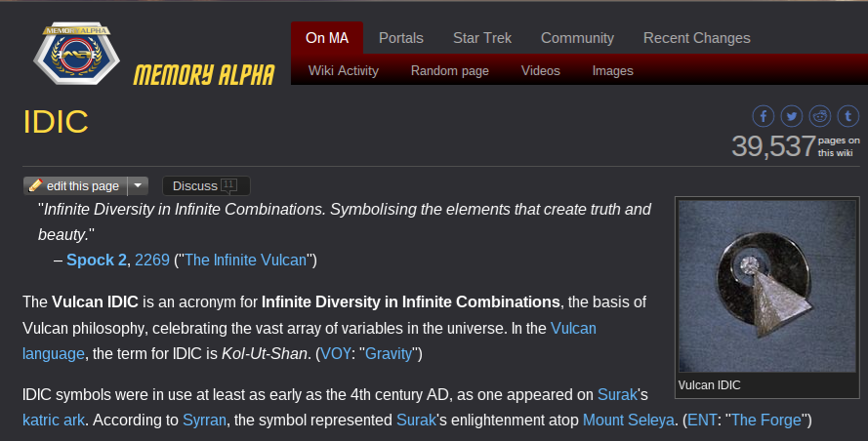Viewport: 868px width, 441px height.
Task: Share page via Tumblr icon
Action: click(x=847, y=116)
